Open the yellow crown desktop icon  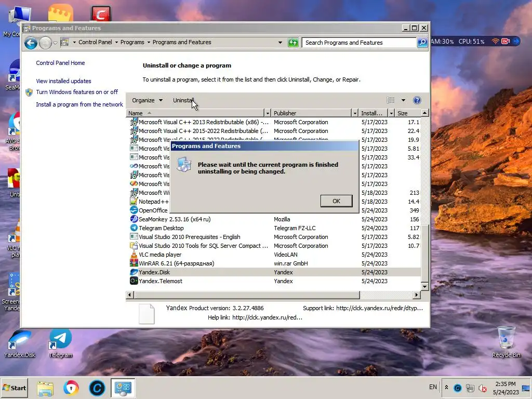coord(61,12)
